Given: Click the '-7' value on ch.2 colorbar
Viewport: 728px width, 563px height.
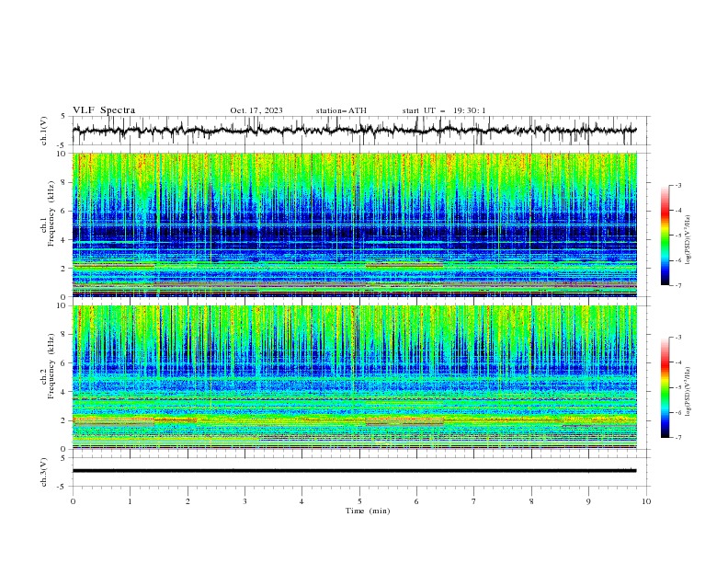Looking at the screenshot, I should tap(677, 438).
